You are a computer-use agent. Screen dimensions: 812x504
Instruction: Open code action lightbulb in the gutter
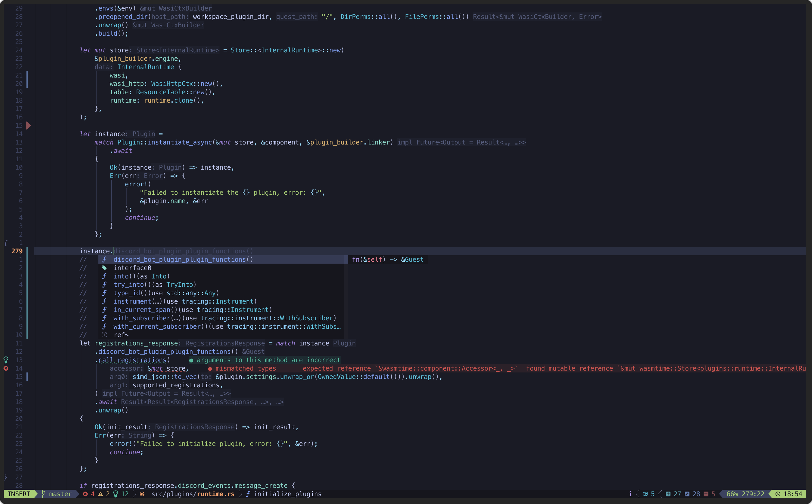click(6, 360)
